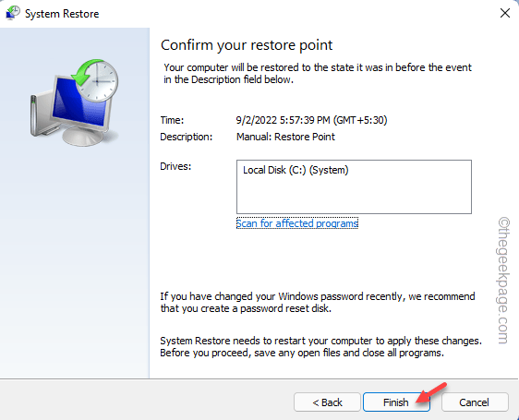This screenshot has width=519, height=420.
Task: Close the System Restore window
Action: point(505,13)
